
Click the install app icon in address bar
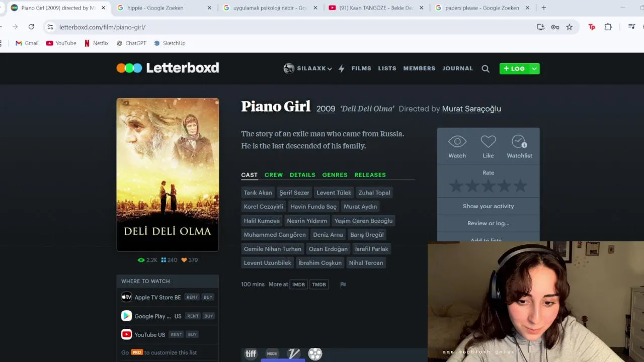tap(540, 27)
